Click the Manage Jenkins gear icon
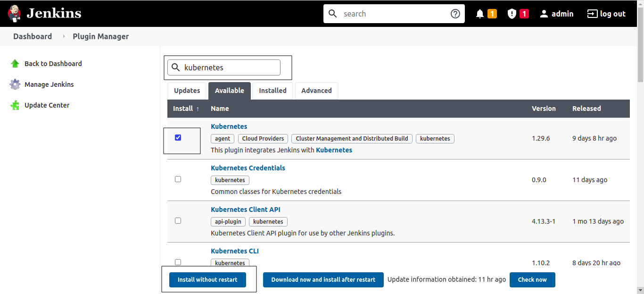The image size is (644, 294). pos(15,84)
